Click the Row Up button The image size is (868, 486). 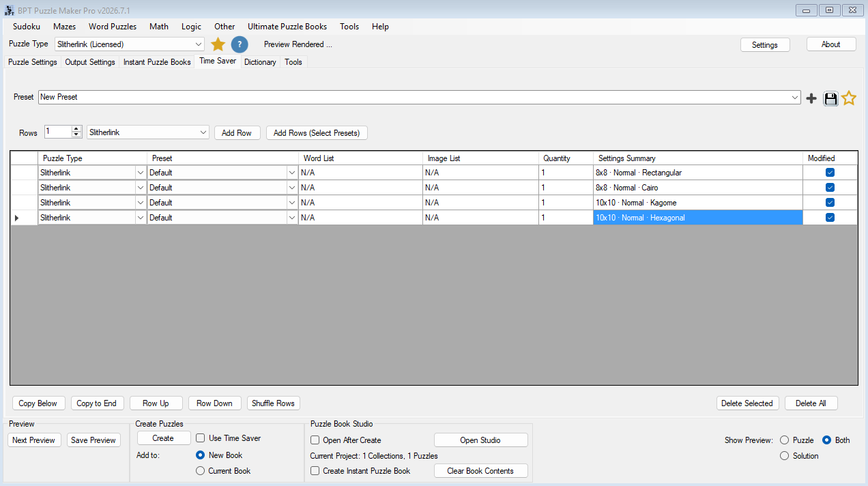coord(156,403)
